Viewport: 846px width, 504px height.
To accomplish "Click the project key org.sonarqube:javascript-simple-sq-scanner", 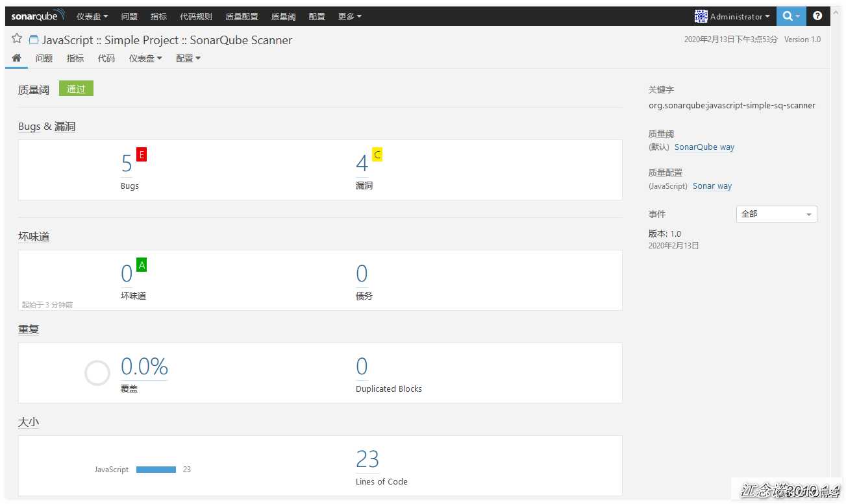I will [732, 105].
